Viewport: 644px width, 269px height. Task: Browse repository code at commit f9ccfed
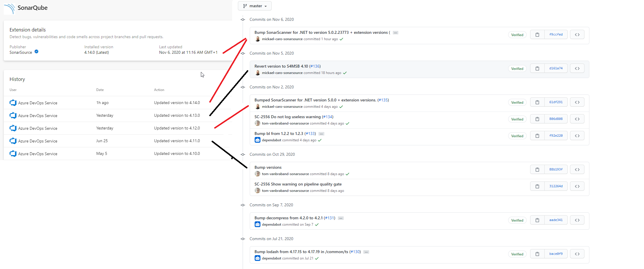577,35
